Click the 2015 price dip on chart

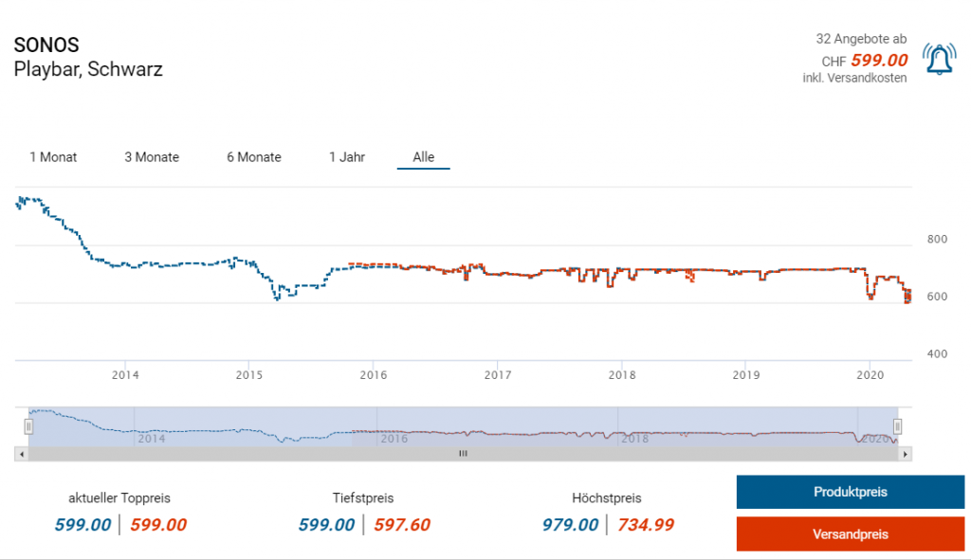pyautogui.click(x=277, y=298)
